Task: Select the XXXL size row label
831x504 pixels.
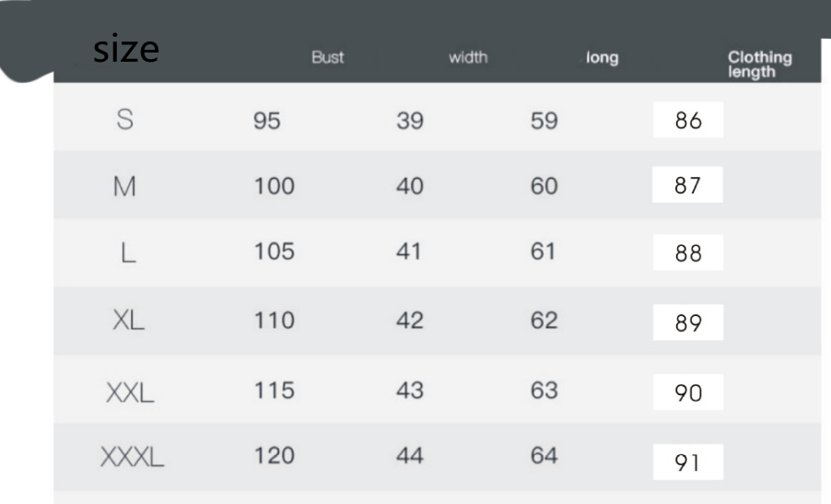Action: coord(132,456)
